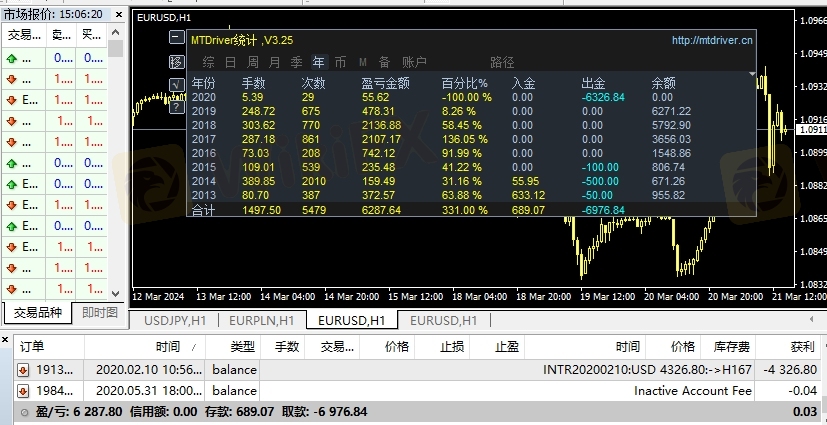This screenshot has height=425, width=827.
Task: Select the 年 yearly statistics tab
Action: click(x=319, y=62)
